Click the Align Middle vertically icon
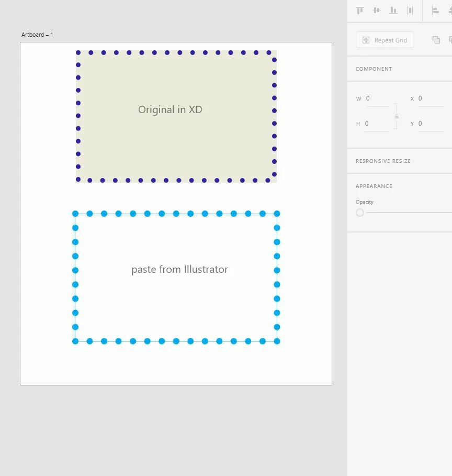Viewport: 452px width, 476px height. (377, 10)
